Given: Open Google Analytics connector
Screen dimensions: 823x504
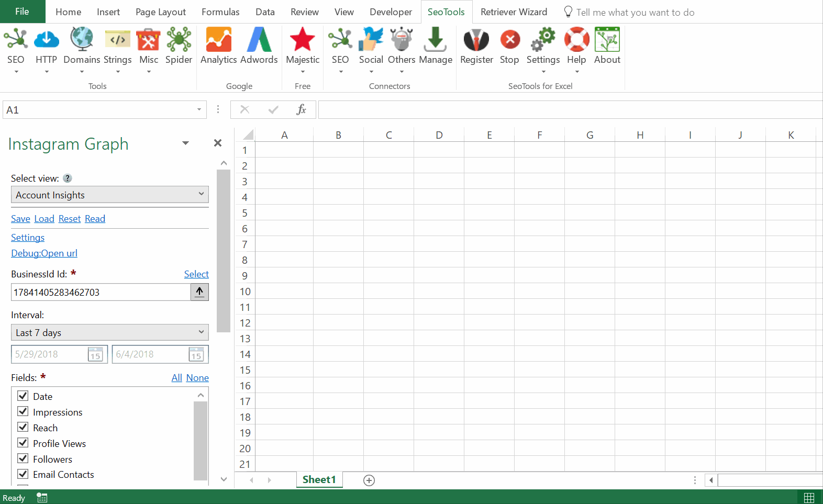Looking at the screenshot, I should (219, 40).
